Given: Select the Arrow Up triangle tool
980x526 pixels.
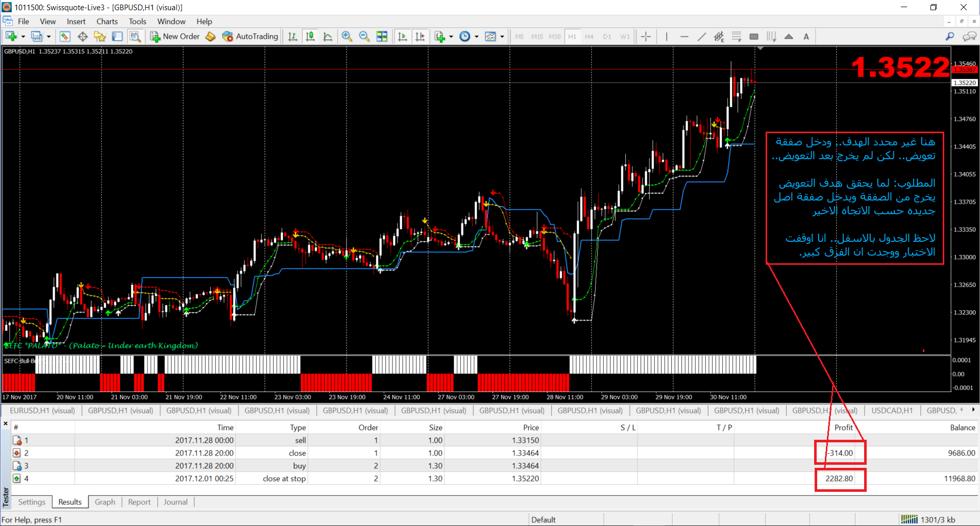Looking at the screenshot, I should pyautogui.click(x=789, y=36).
